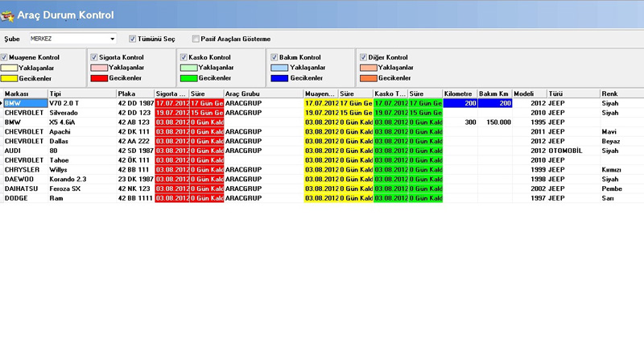Click red insurance date 19.07.2012 cell
This screenshot has width=644, height=356.
click(172, 113)
